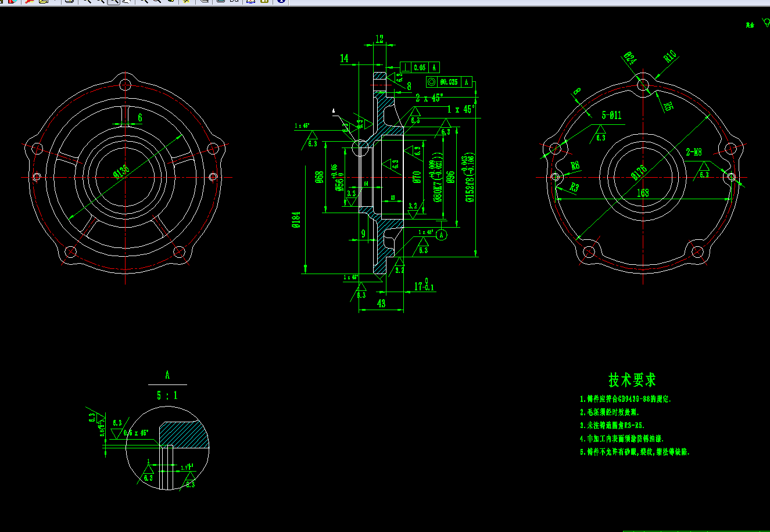Pick the Ø68 diameter dimension

(319, 177)
